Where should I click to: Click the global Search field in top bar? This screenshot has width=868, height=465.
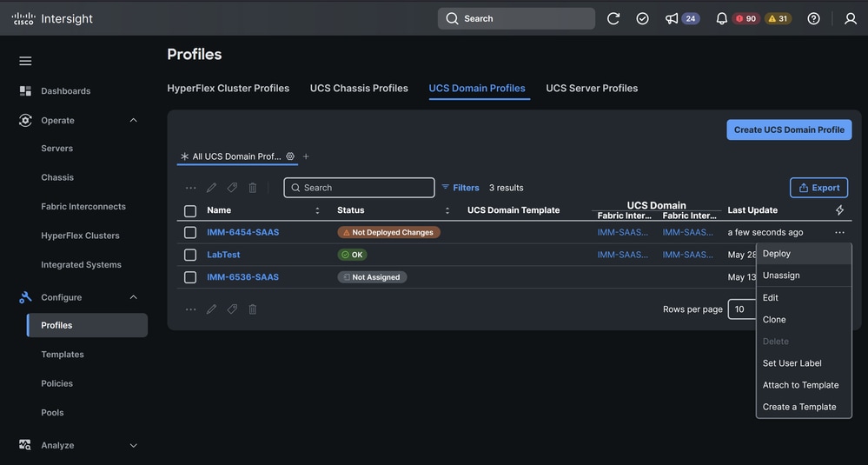click(x=516, y=18)
